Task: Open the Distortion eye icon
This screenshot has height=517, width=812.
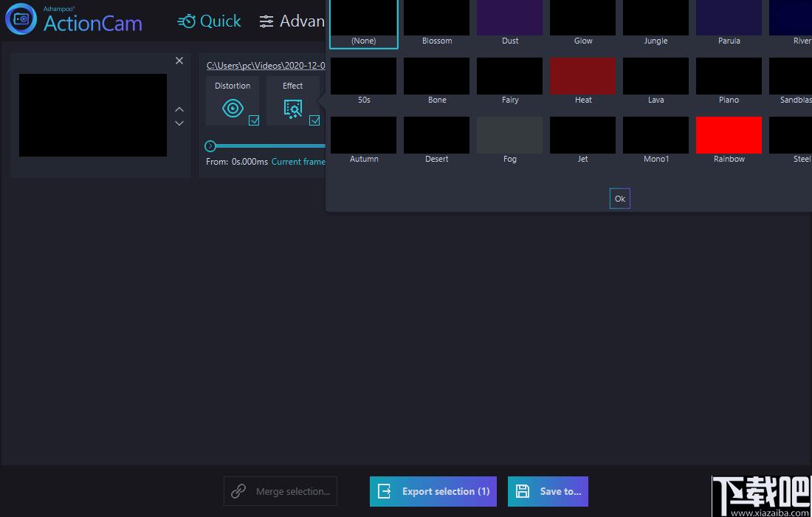Action: tap(233, 109)
